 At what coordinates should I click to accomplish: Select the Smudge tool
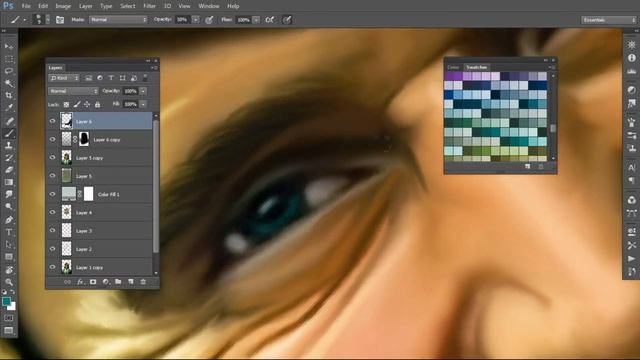pyautogui.click(x=9, y=194)
